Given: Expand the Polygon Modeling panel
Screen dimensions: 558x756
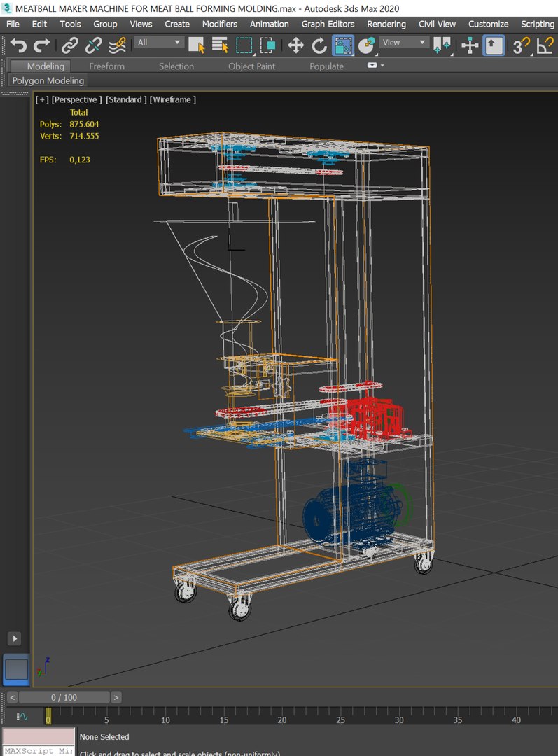Looking at the screenshot, I should point(48,80).
